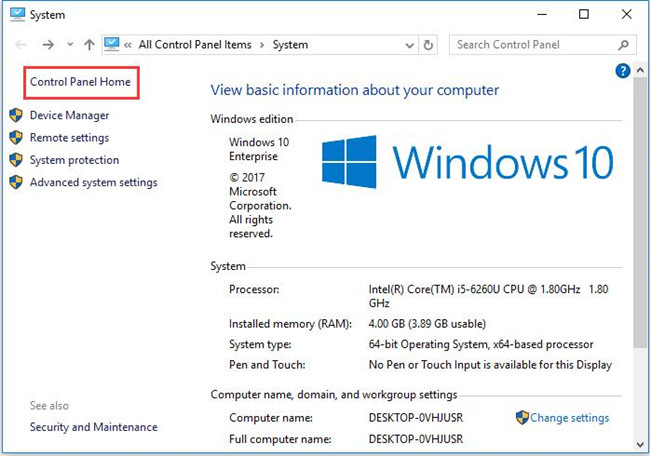Screen dimensions: 650x456
Task: Click the computer icon in address bar
Action: (112, 44)
